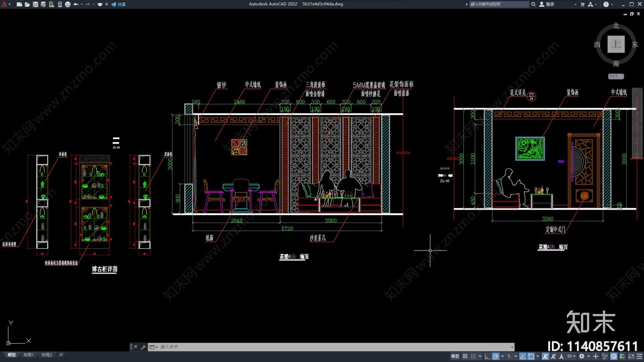Expand the undo history dropdown arrow
Image resolution: width=644 pixels, height=362 pixels.
coord(82,4)
